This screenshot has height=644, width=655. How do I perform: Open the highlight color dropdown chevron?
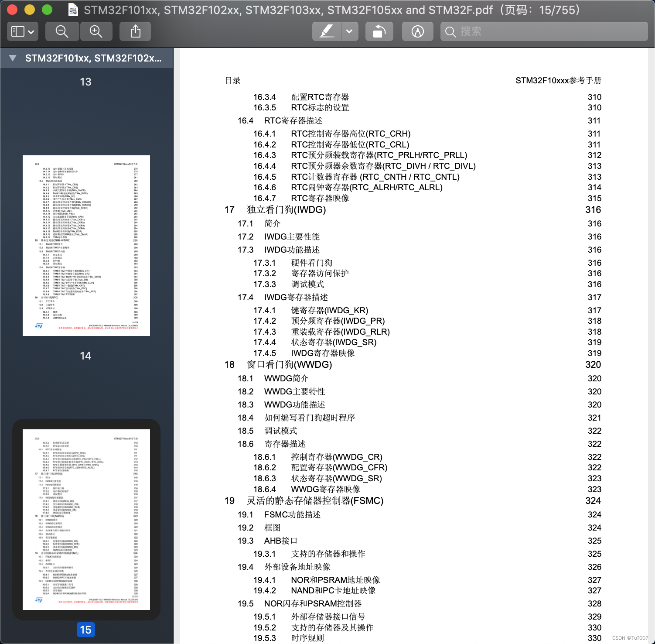point(348,31)
